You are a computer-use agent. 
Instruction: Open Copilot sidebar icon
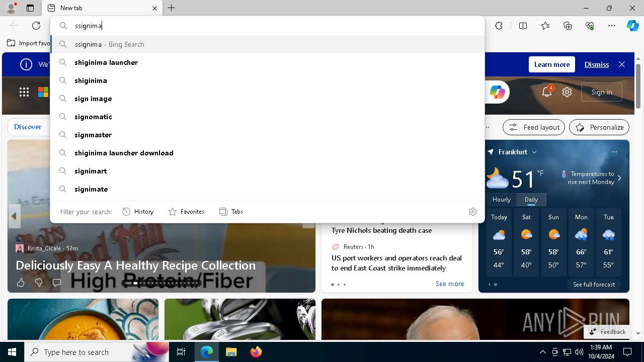click(x=632, y=26)
